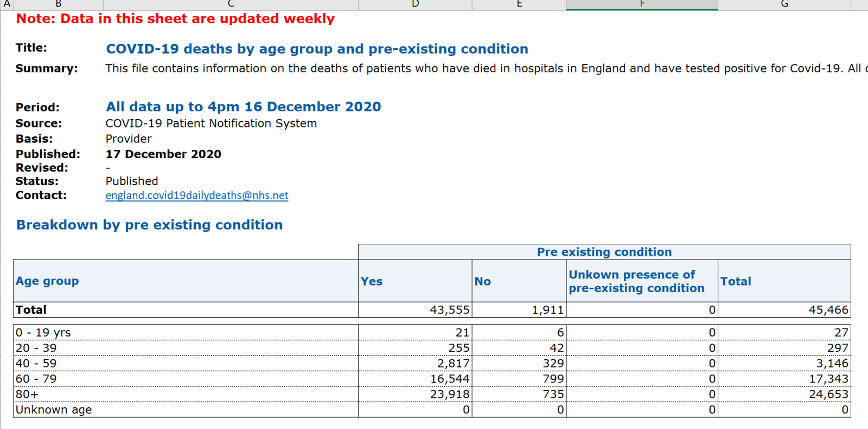Click the No column header cell
Viewport: 868px width, 429px height.
pyautogui.click(x=482, y=281)
